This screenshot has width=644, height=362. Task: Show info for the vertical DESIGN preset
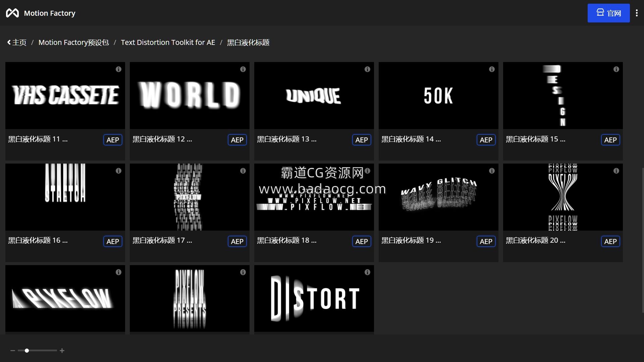tap(616, 69)
